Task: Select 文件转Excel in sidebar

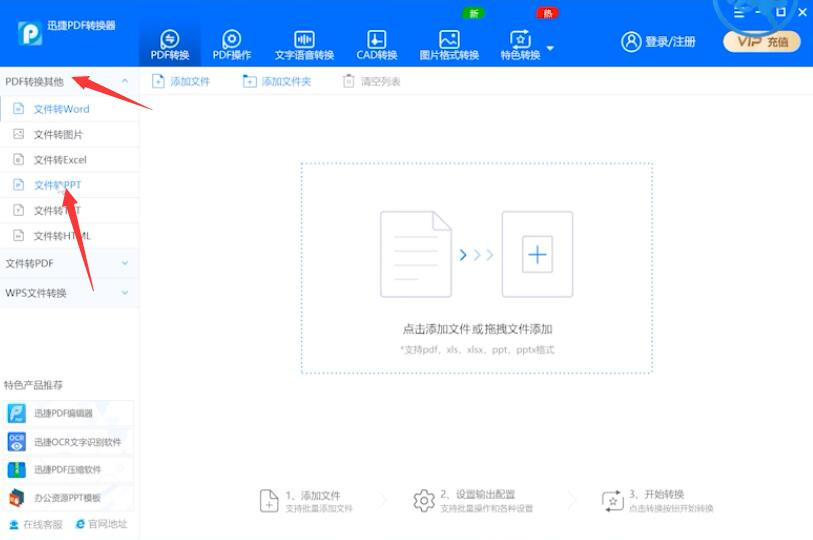Action: (69, 160)
